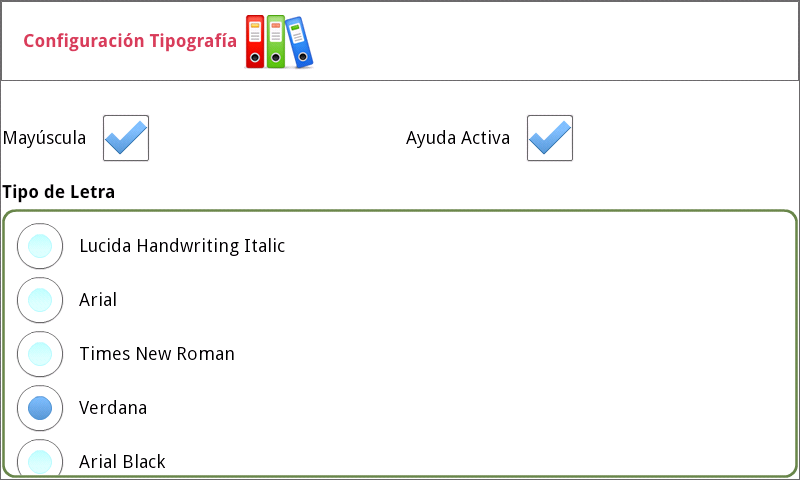800x480 pixels.
Task: Click the Tipo de Letra heading
Action: (x=59, y=191)
